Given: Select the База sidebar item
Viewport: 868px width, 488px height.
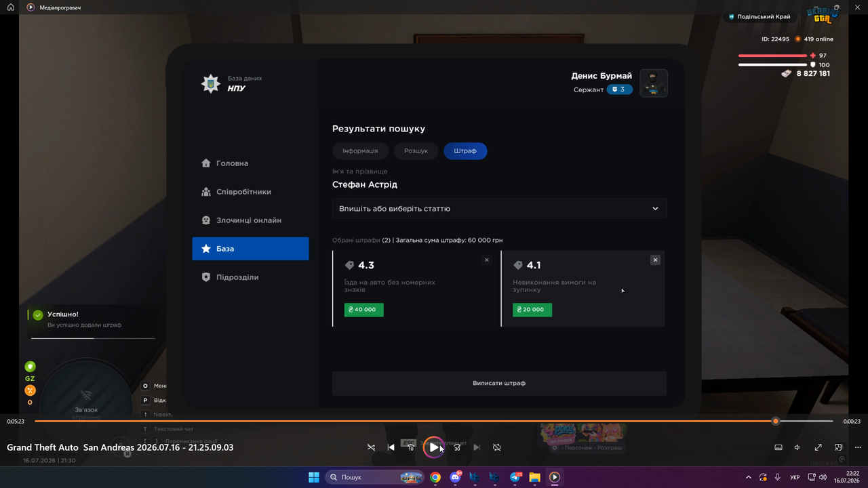Looking at the screenshot, I should 250,249.
